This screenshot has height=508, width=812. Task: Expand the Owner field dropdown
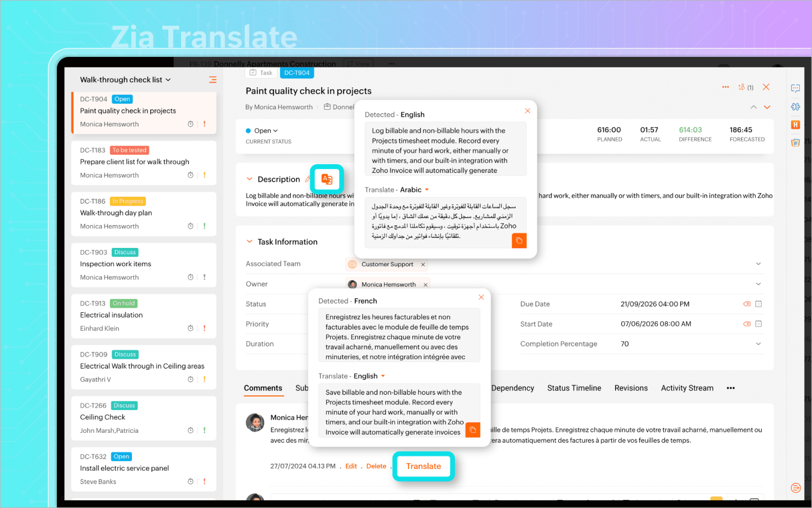pyautogui.click(x=758, y=284)
